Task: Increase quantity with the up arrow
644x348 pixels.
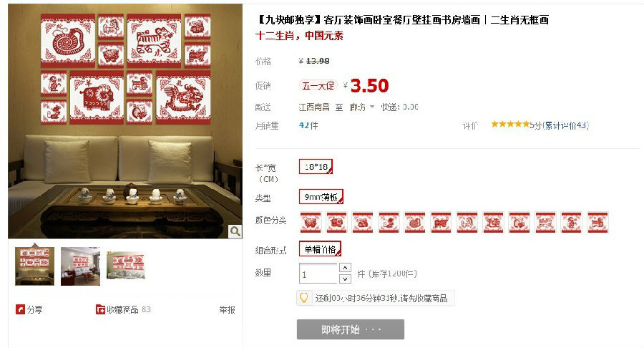Action: [x=345, y=268]
